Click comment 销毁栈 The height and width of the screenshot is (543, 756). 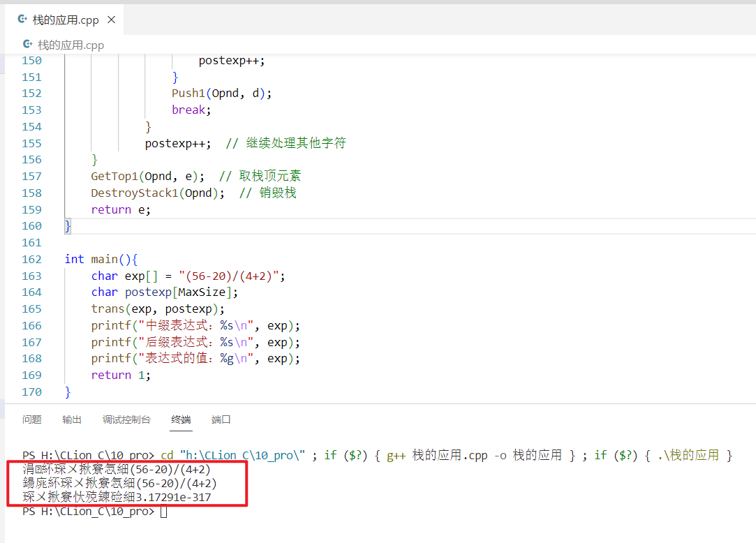coord(267,193)
